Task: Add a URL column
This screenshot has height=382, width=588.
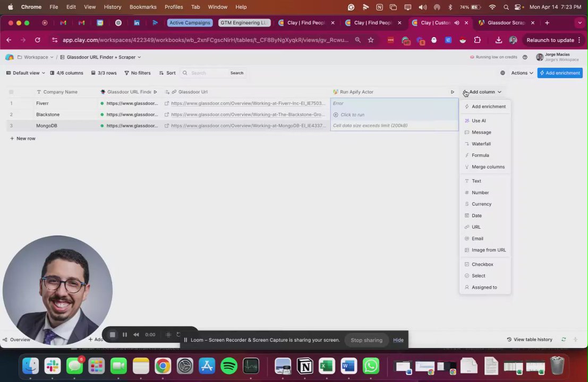Action: click(x=485, y=227)
